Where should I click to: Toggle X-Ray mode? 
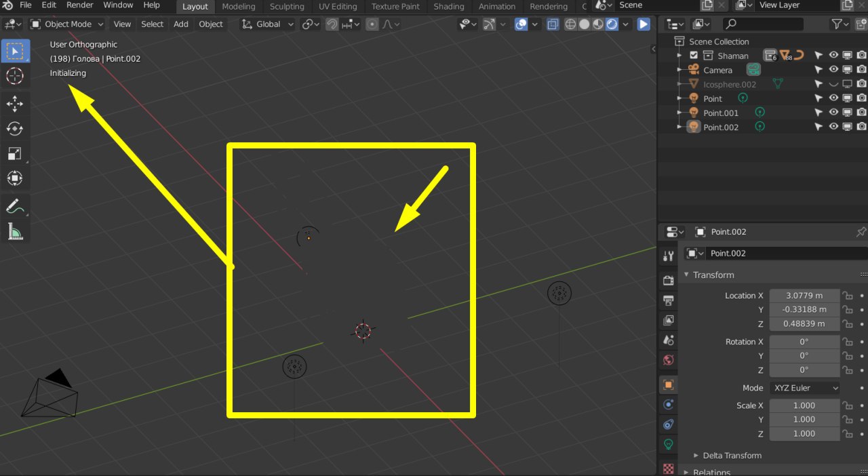pyautogui.click(x=553, y=24)
